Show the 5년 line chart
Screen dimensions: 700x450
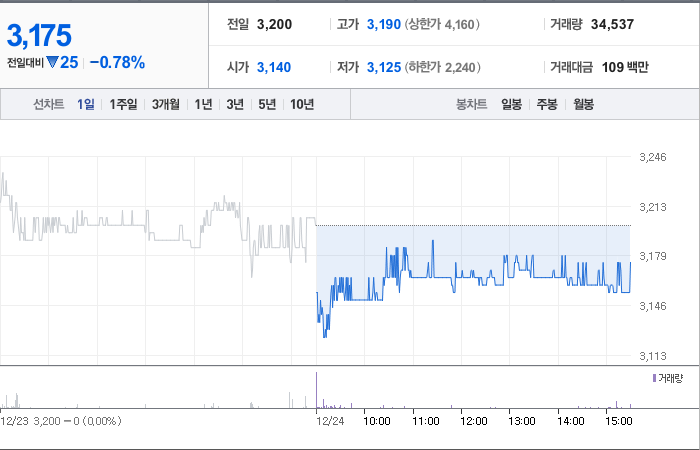[x=267, y=104]
